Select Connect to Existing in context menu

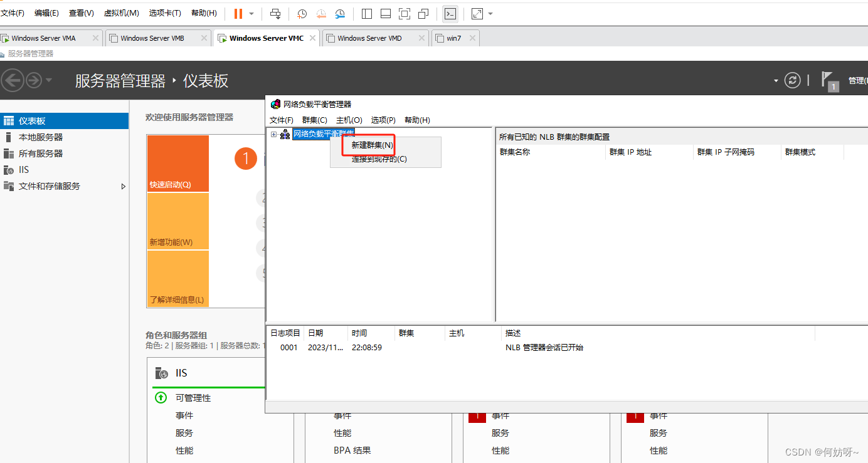point(379,159)
